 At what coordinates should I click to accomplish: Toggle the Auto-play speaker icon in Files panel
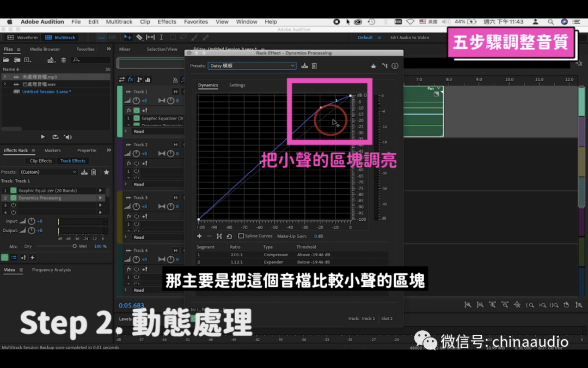(68, 137)
